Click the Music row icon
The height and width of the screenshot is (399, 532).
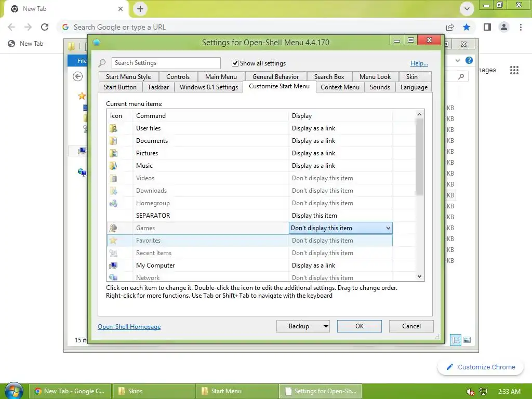click(x=113, y=166)
